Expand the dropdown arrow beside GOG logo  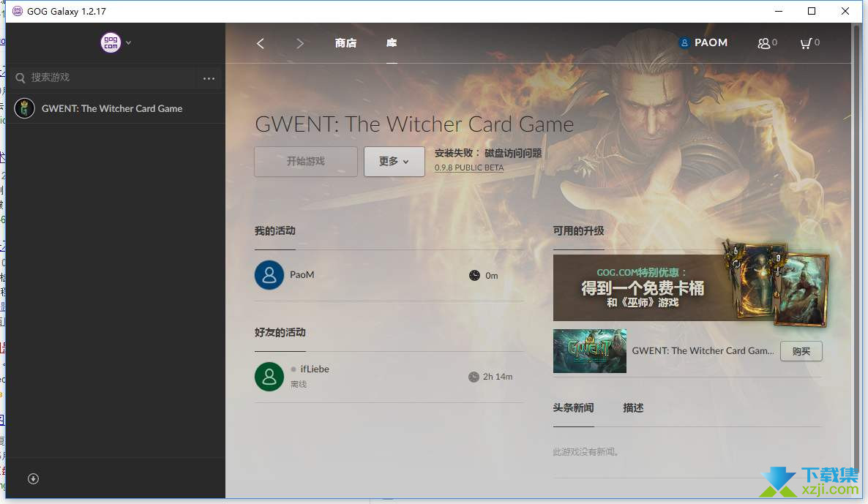click(128, 42)
